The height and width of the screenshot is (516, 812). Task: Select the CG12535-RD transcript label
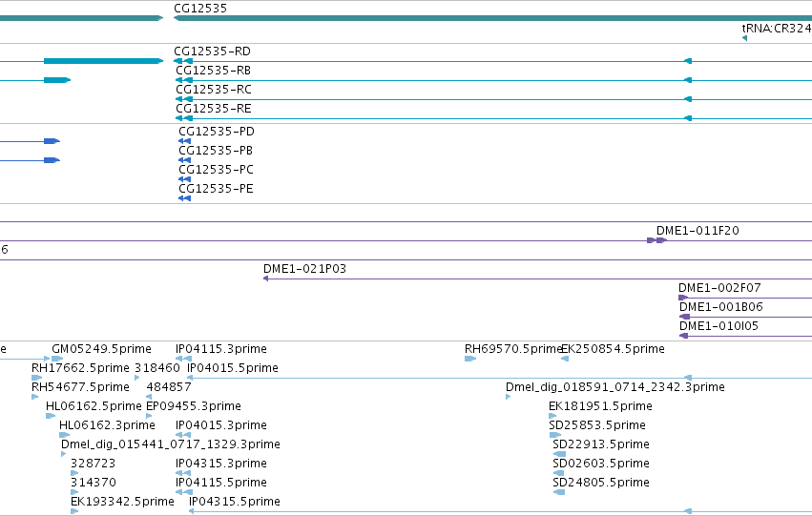tap(213, 52)
